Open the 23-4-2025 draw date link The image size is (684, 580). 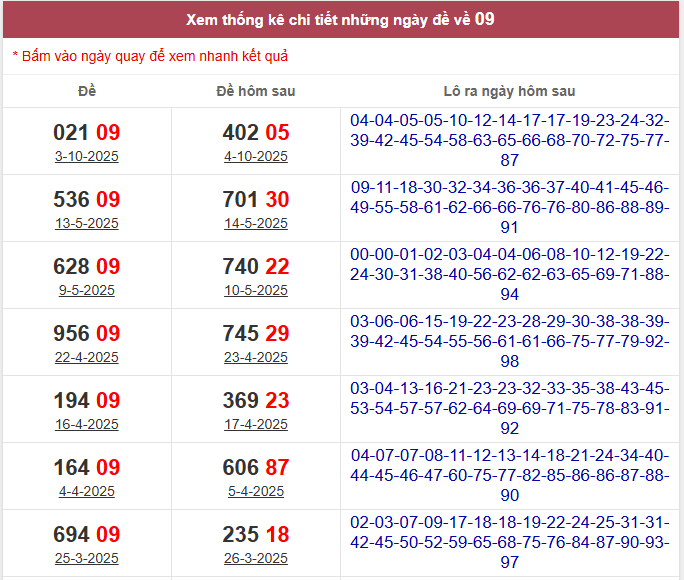[256, 357]
